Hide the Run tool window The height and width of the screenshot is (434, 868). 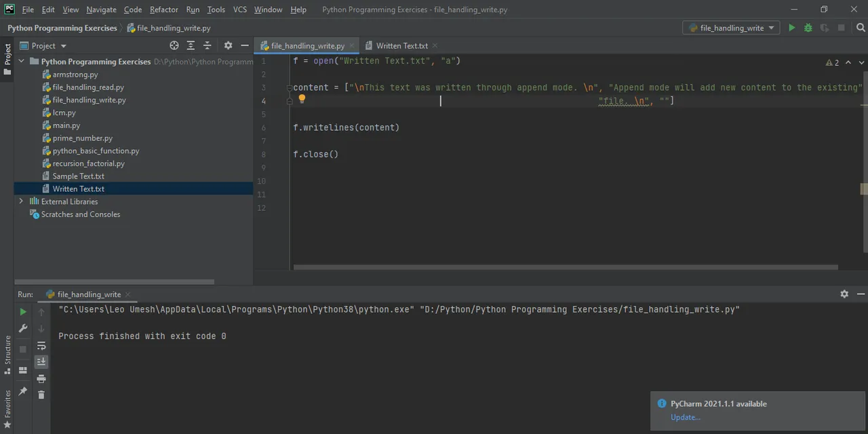(x=861, y=294)
